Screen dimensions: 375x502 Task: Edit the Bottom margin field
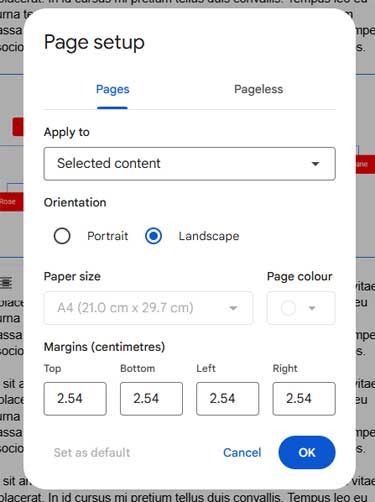(x=151, y=399)
